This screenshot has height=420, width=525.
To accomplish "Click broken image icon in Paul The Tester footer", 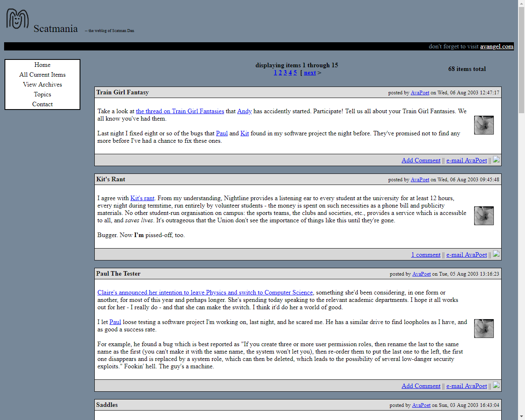I will (496, 386).
